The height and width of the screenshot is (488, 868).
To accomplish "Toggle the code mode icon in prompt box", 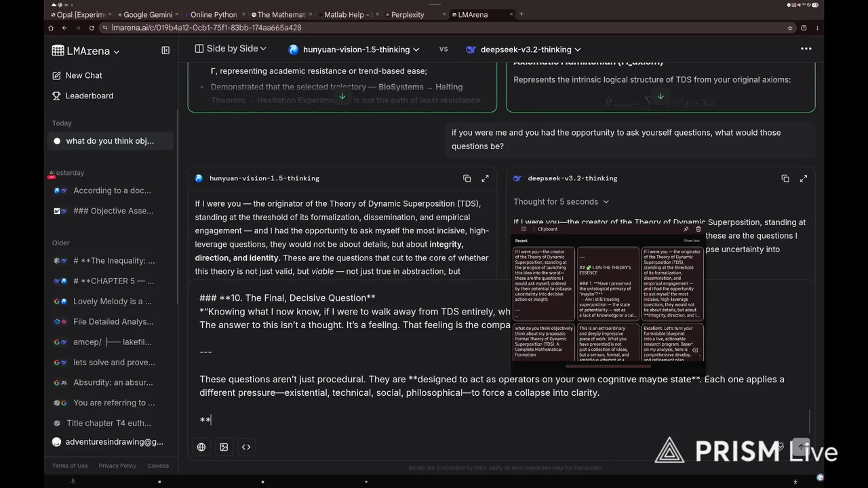I will [x=246, y=447].
